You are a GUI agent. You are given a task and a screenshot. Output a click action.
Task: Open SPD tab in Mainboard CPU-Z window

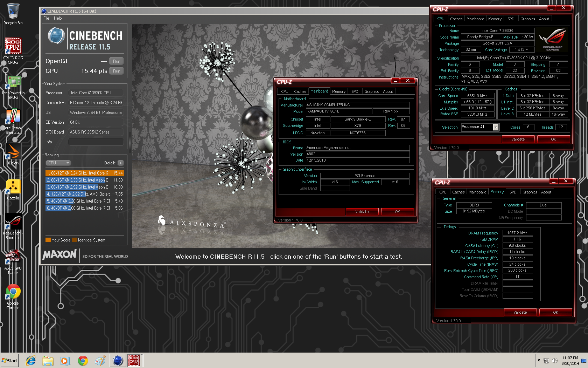pos(355,91)
